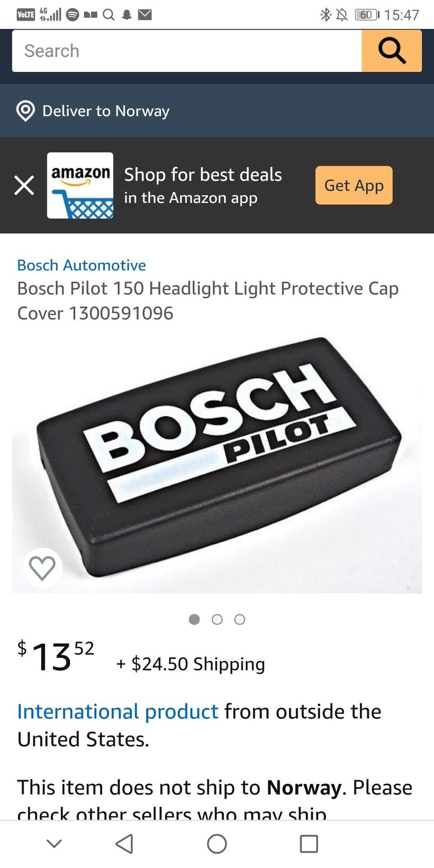Tap the orange search magnifier button
This screenshot has height=868, width=434.
coord(392,51)
